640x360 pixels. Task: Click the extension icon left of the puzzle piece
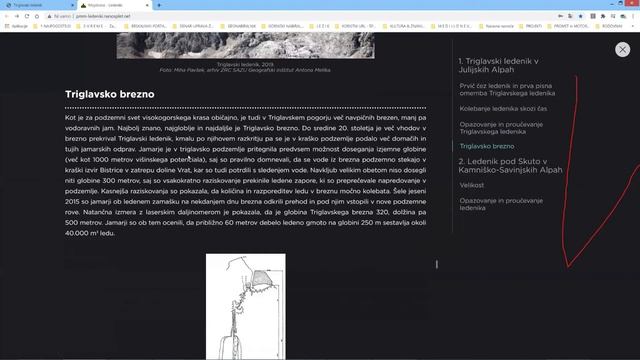(593, 16)
